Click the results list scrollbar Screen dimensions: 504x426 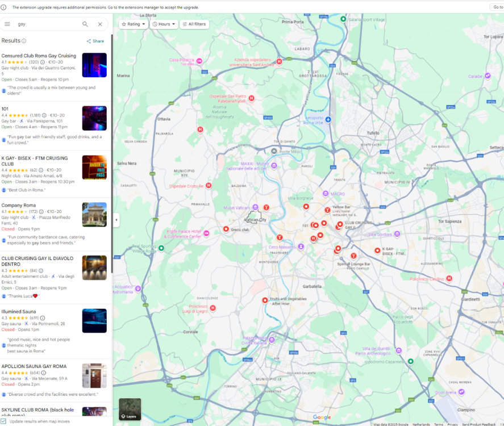tap(112, 154)
